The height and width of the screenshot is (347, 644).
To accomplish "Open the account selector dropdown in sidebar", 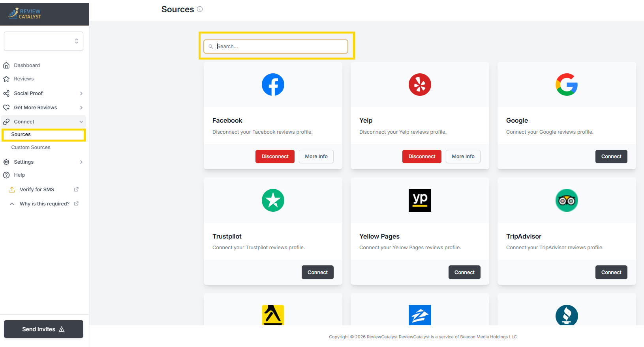I will tap(43, 41).
